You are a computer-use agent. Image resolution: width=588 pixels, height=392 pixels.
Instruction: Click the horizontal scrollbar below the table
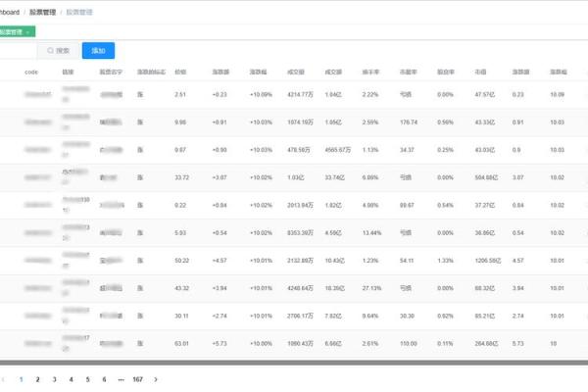point(294,363)
